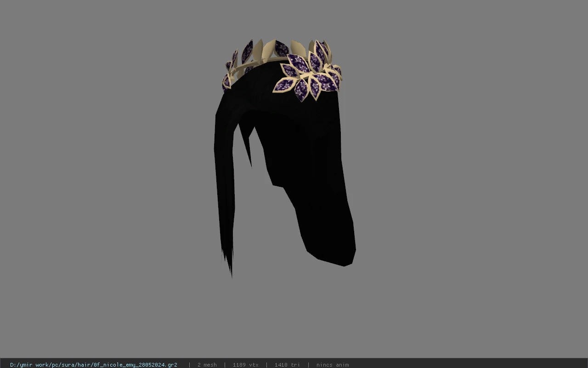The image size is (588, 368).
Task: Click the '1189 vtx' vertex count
Action: [x=246, y=365]
